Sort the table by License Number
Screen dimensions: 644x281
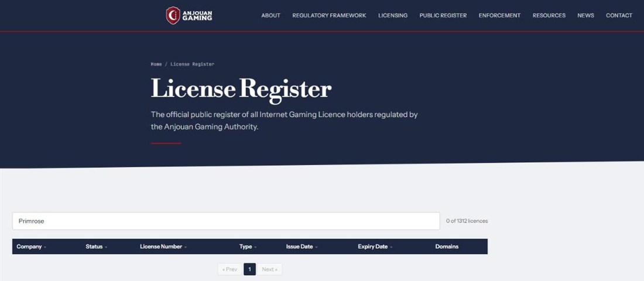[163, 246]
